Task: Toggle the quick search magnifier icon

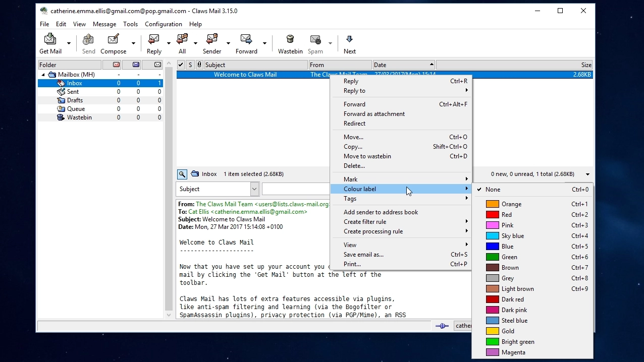Action: [x=182, y=174]
